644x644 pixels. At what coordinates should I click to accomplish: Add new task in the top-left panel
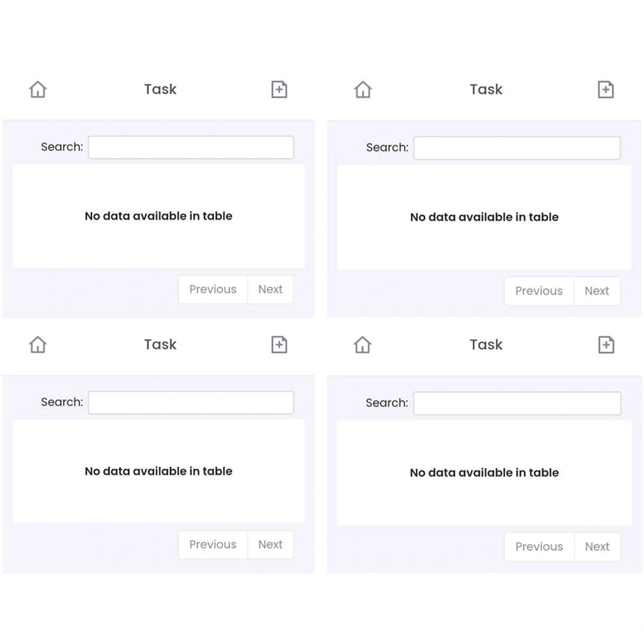[x=279, y=89]
